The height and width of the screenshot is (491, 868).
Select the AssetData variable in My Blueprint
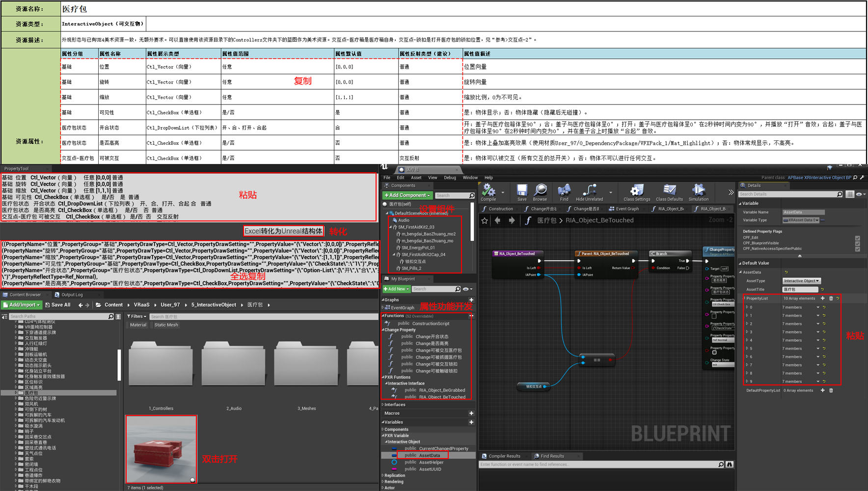point(429,456)
